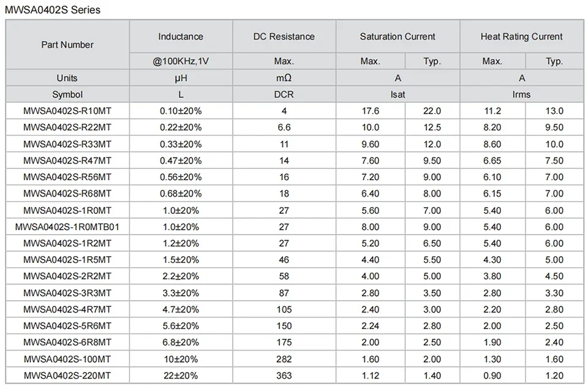This screenshot has width=588, height=386.
Task: Click the Inductance column header
Action: tap(181, 37)
